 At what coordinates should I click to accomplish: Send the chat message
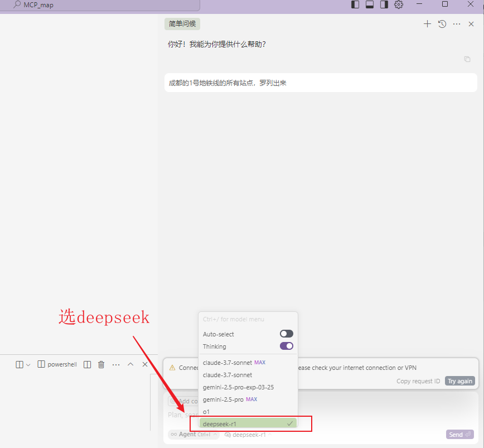459,435
